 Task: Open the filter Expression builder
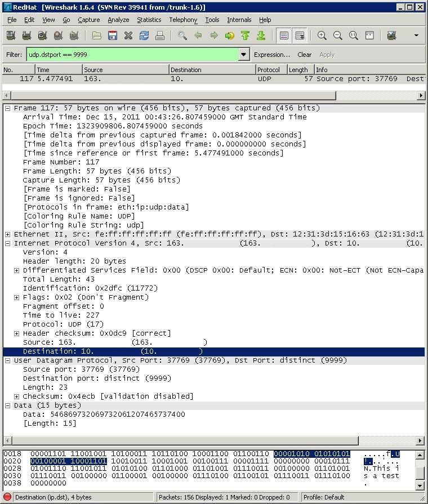click(x=271, y=55)
